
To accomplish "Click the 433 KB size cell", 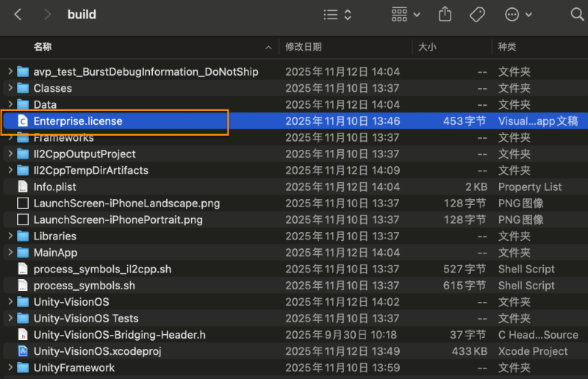I will (470, 351).
